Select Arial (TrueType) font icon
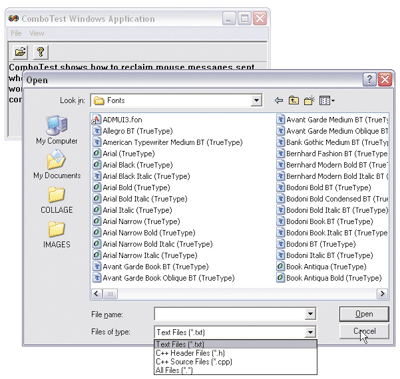400x379 pixels. coord(96,153)
